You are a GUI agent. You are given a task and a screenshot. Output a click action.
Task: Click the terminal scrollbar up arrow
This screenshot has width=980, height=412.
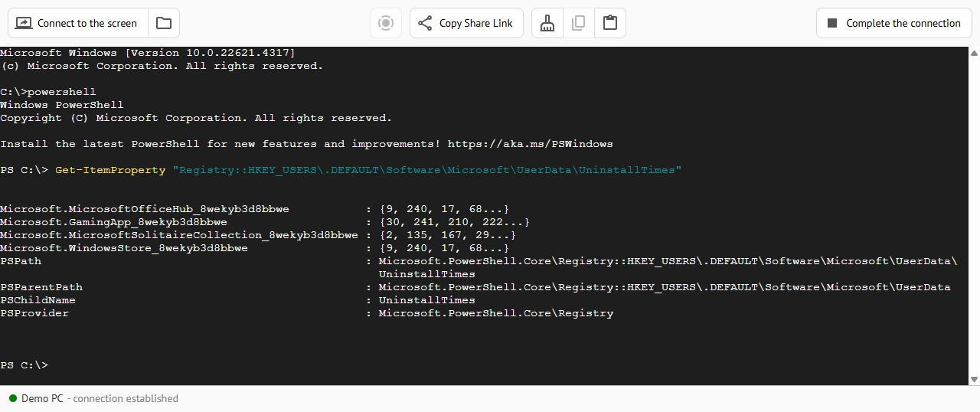[974, 54]
